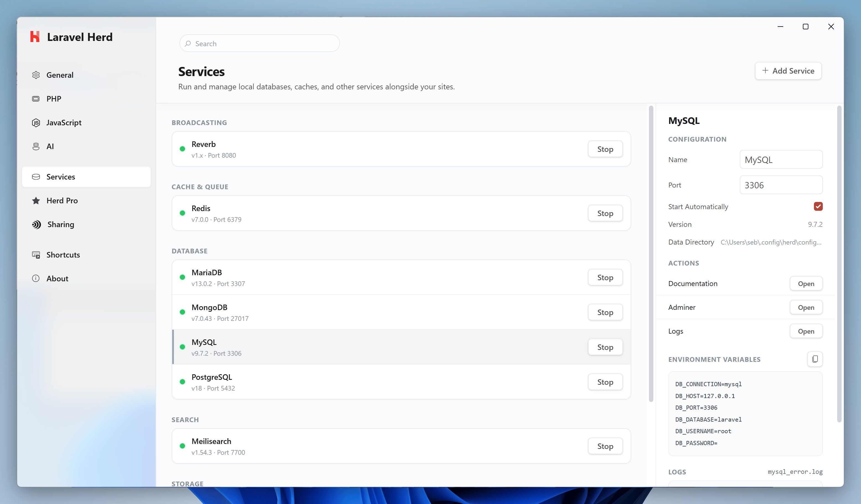Viewport: 861px width, 504px height.
Task: Maximize the Laravel Herd window
Action: tap(805, 27)
